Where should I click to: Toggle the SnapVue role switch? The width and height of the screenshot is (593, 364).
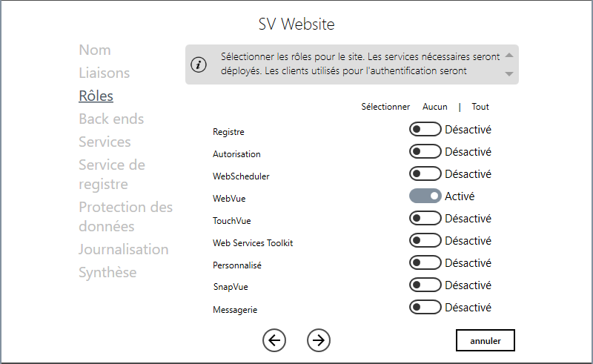pyautogui.click(x=425, y=285)
